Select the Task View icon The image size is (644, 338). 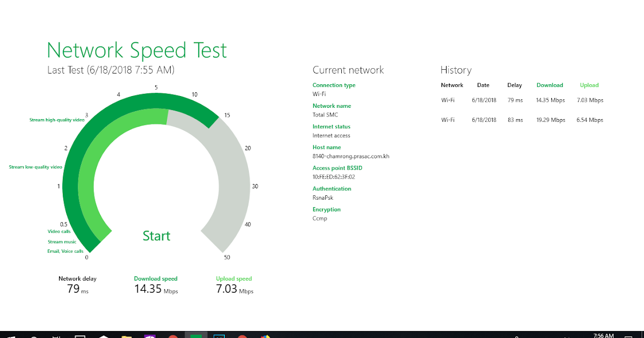[57, 335]
